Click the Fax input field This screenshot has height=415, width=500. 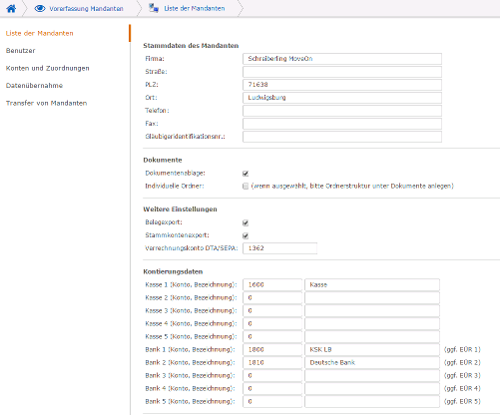pyautogui.click(x=342, y=124)
